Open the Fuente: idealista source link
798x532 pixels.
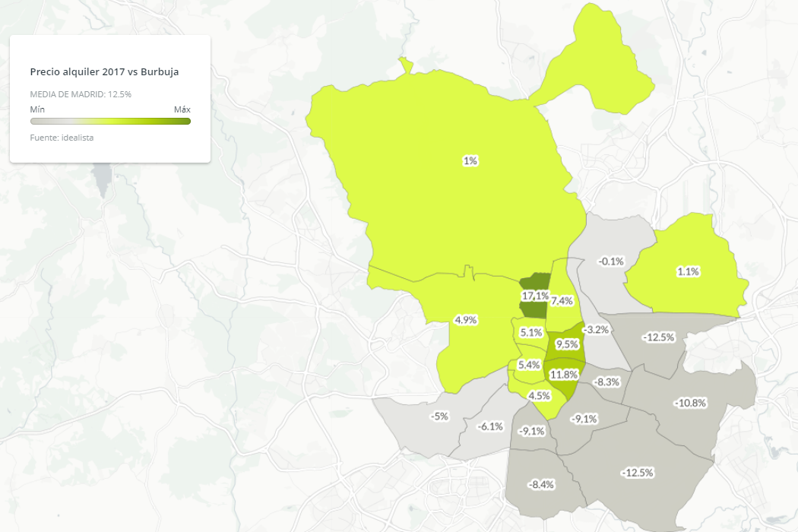(62, 138)
